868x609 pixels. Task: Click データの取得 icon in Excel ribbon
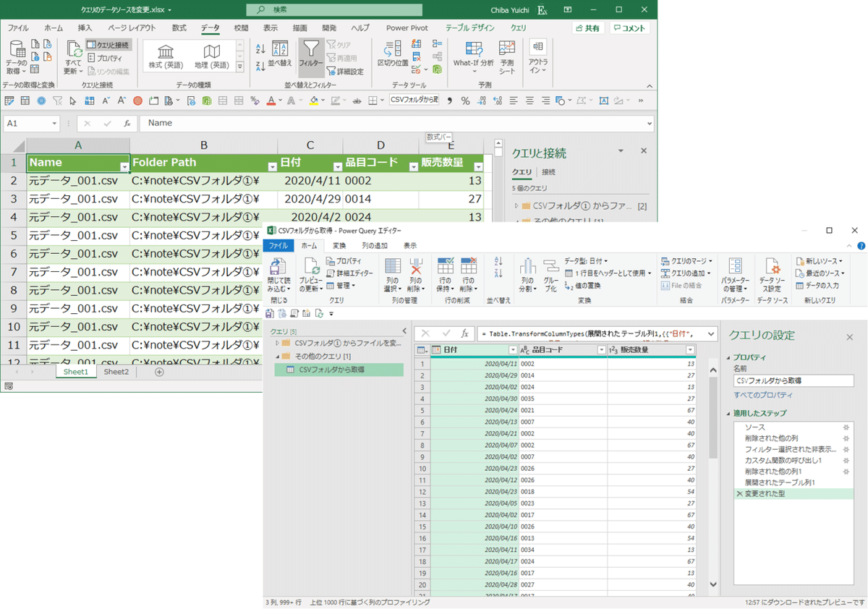coord(17,57)
